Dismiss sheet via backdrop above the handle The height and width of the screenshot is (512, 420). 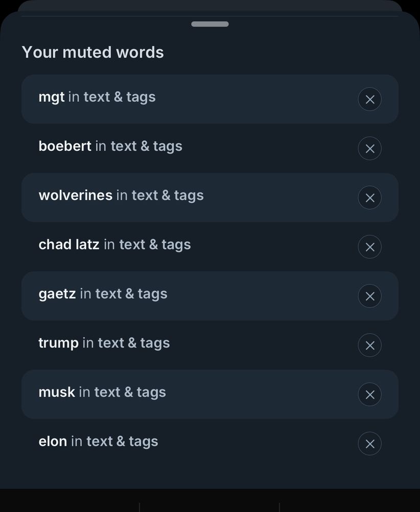(x=210, y=5)
